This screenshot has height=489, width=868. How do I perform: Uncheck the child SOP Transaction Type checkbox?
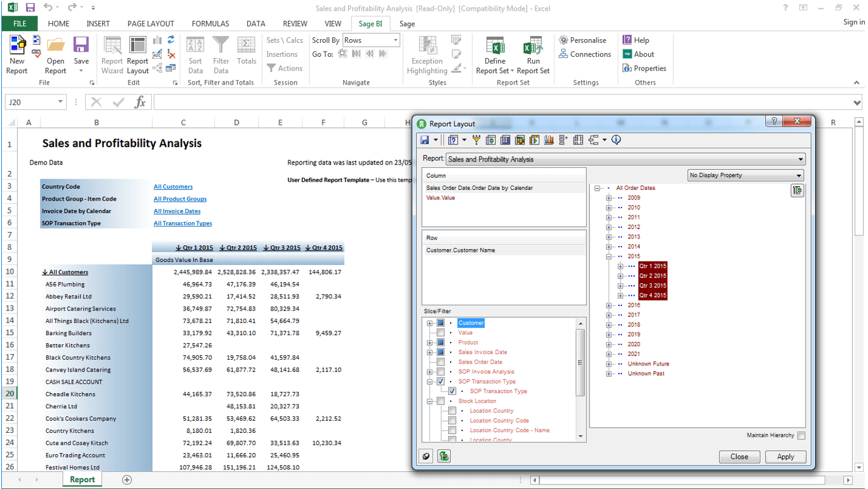click(452, 391)
